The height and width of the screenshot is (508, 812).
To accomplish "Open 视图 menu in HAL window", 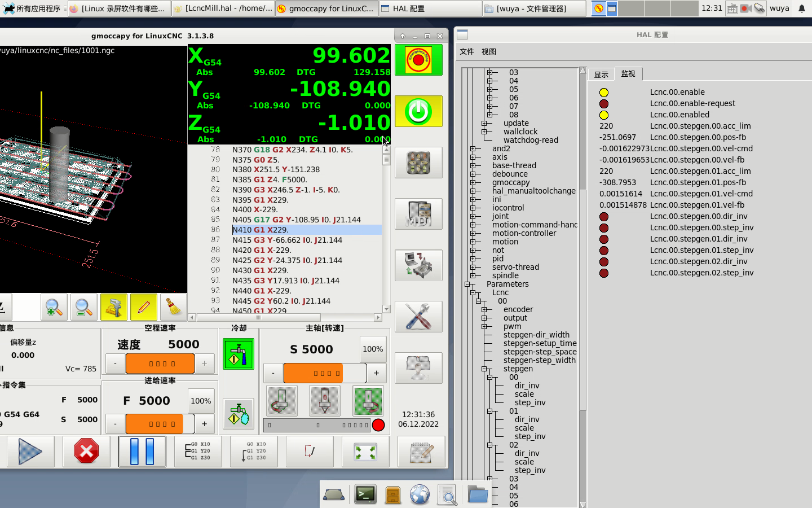I will click(x=489, y=51).
